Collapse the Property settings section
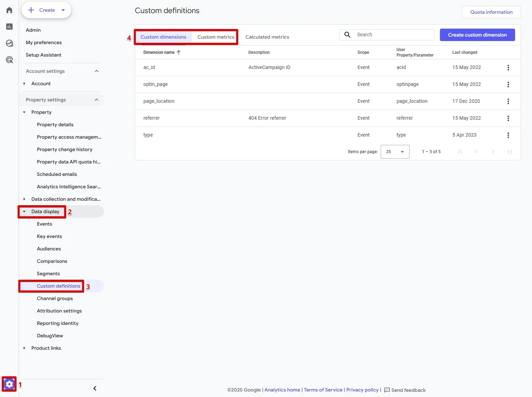This screenshot has width=532, height=397. coord(97,100)
